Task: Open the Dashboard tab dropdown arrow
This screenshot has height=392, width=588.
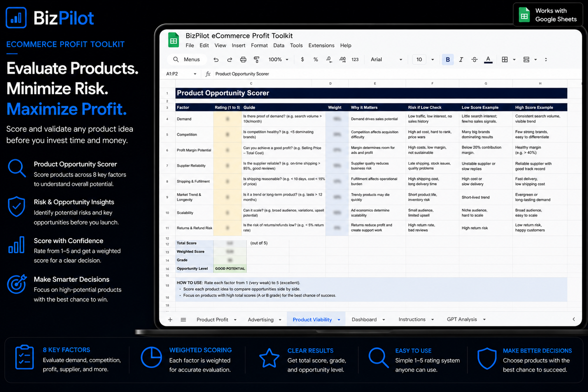Action: tap(384, 319)
